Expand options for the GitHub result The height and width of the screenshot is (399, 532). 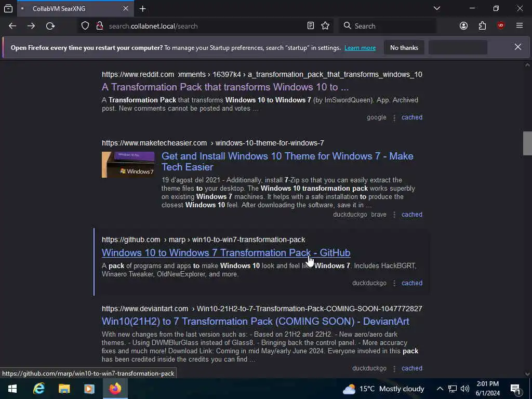click(394, 283)
